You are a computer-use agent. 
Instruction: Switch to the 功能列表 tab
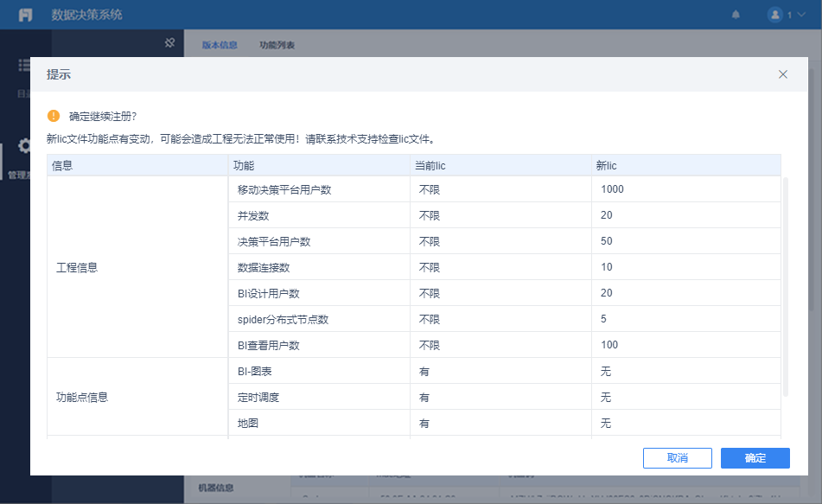[x=277, y=45]
